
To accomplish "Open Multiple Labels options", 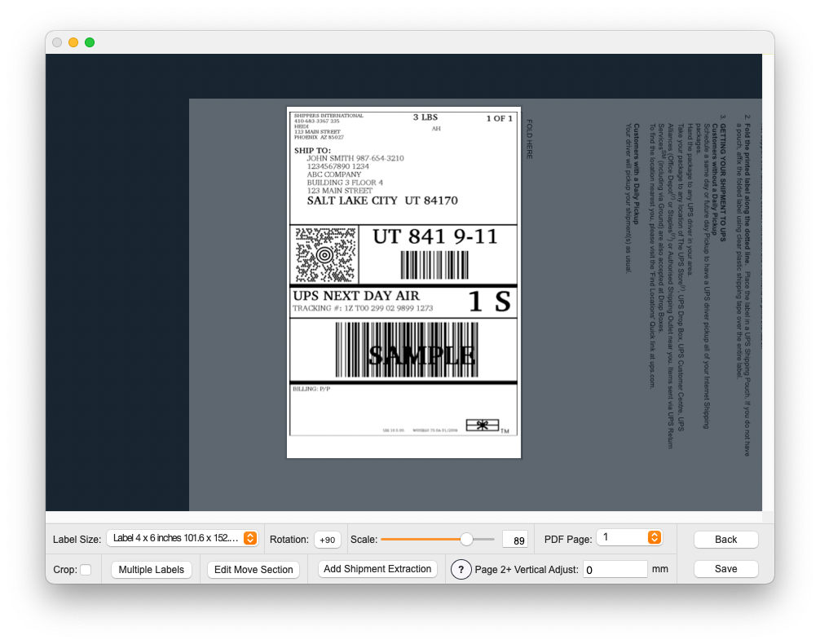I will [x=151, y=570].
